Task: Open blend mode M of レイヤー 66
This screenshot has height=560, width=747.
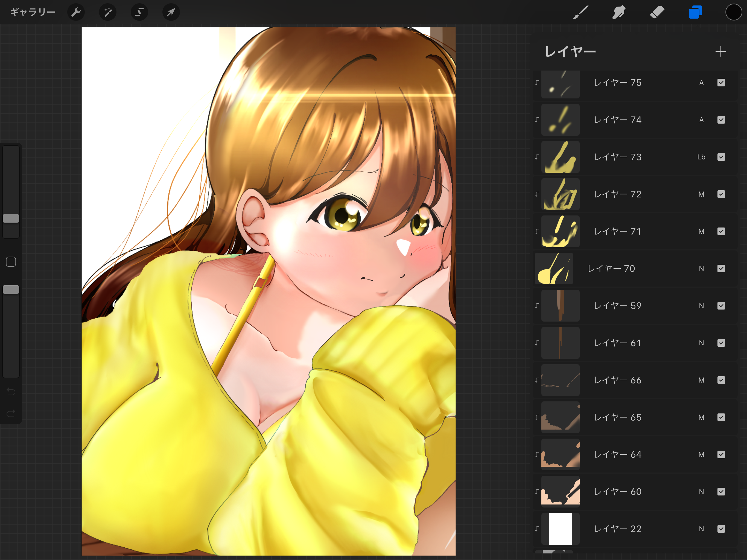Action: click(701, 380)
